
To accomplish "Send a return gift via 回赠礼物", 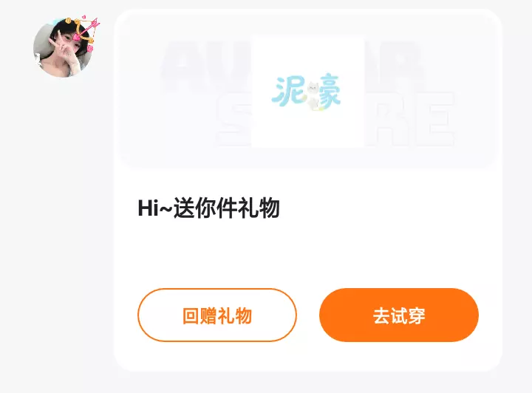I will tap(217, 315).
